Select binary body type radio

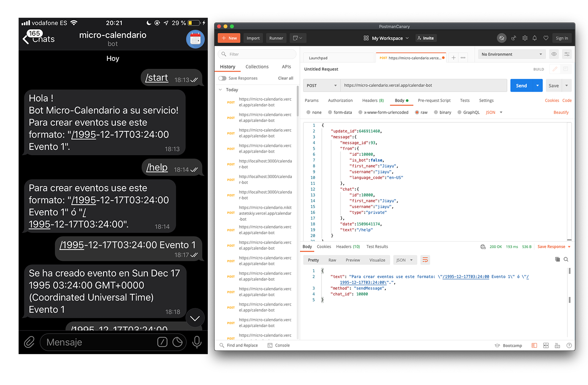coord(436,112)
